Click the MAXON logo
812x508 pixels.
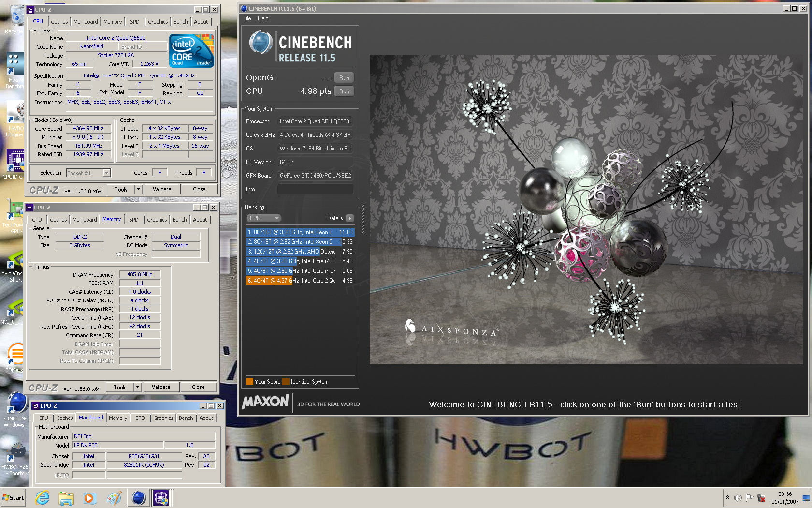click(265, 402)
